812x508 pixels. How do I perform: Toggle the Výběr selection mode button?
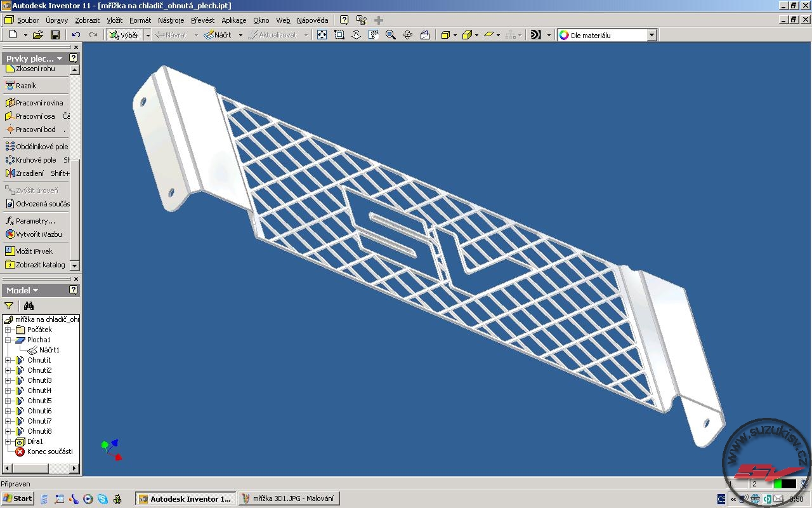[x=124, y=35]
